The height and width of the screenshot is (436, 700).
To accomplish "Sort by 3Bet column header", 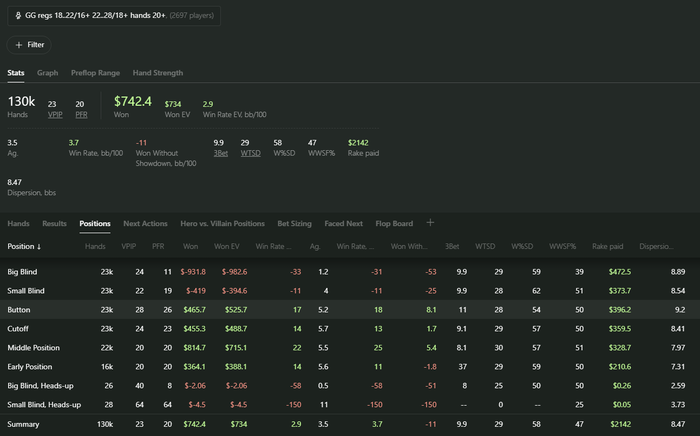I will tap(452, 246).
